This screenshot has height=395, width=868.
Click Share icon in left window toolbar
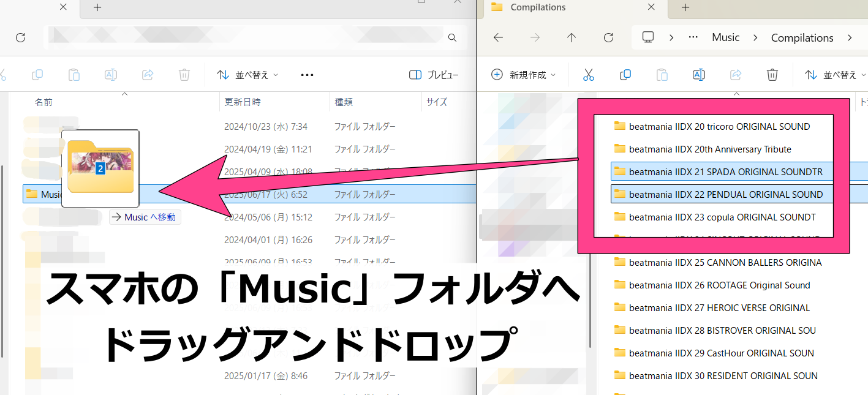click(x=148, y=75)
